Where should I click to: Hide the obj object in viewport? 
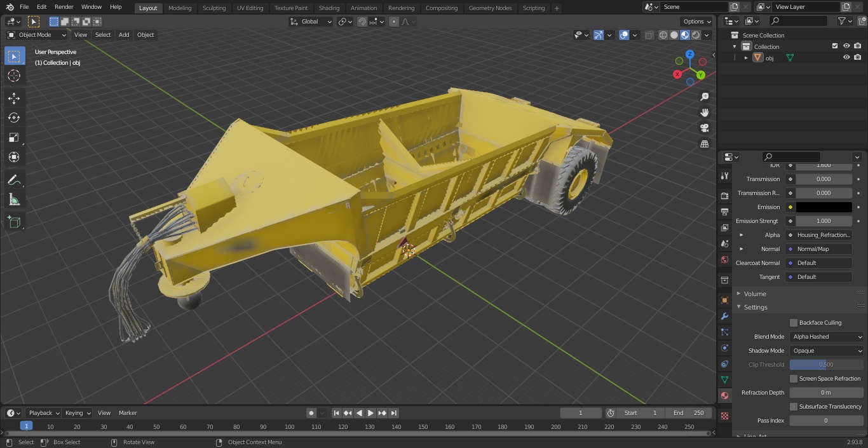pyautogui.click(x=846, y=57)
